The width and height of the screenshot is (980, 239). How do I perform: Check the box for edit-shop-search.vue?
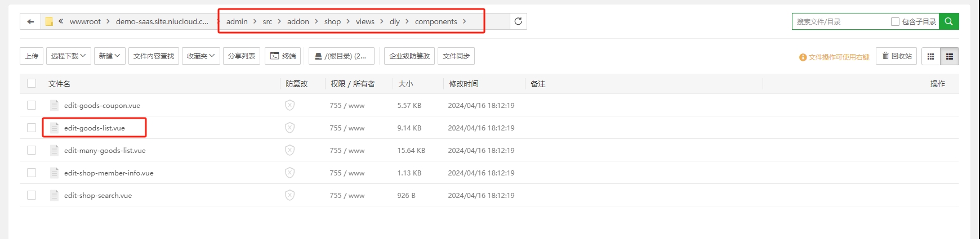tap(32, 195)
